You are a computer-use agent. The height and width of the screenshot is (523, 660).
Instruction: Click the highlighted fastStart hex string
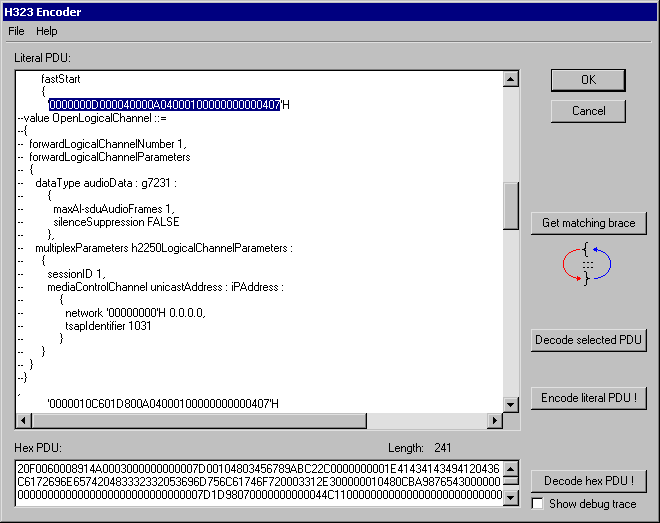[x=164, y=105]
